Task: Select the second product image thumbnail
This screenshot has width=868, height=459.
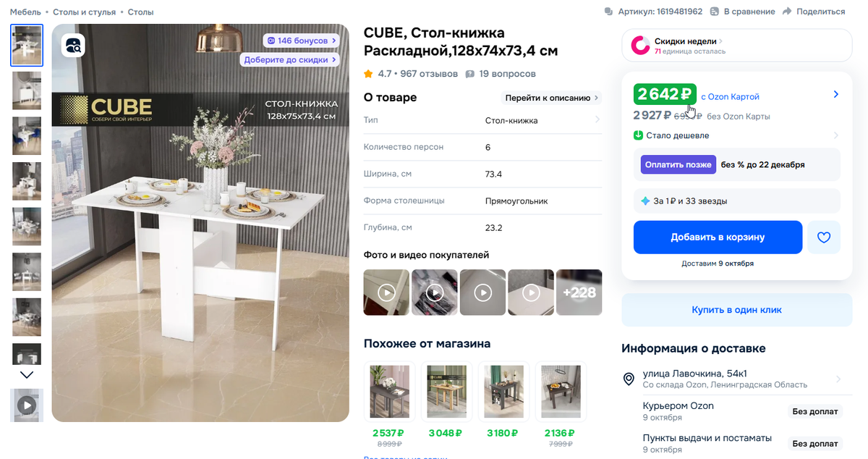Action: pos(27,90)
